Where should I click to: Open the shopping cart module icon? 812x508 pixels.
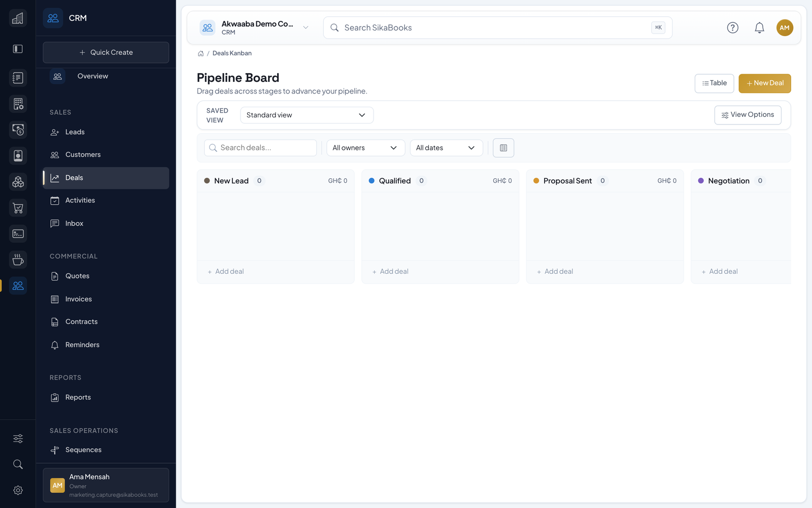[x=18, y=208]
